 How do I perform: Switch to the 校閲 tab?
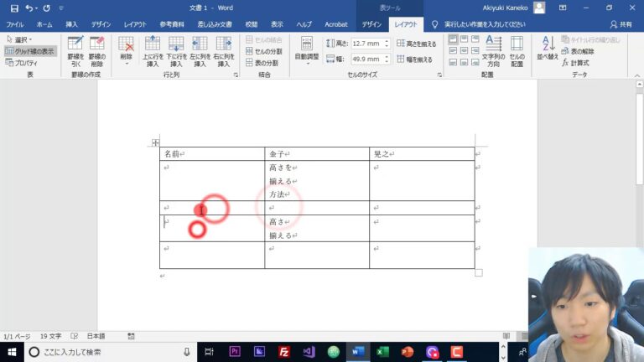[252, 24]
